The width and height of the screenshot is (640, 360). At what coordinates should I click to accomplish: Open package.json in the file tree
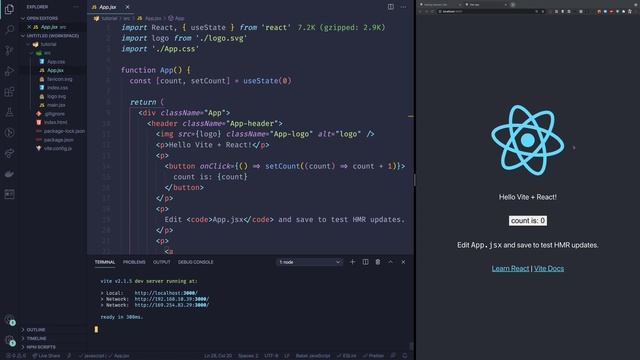pos(58,140)
